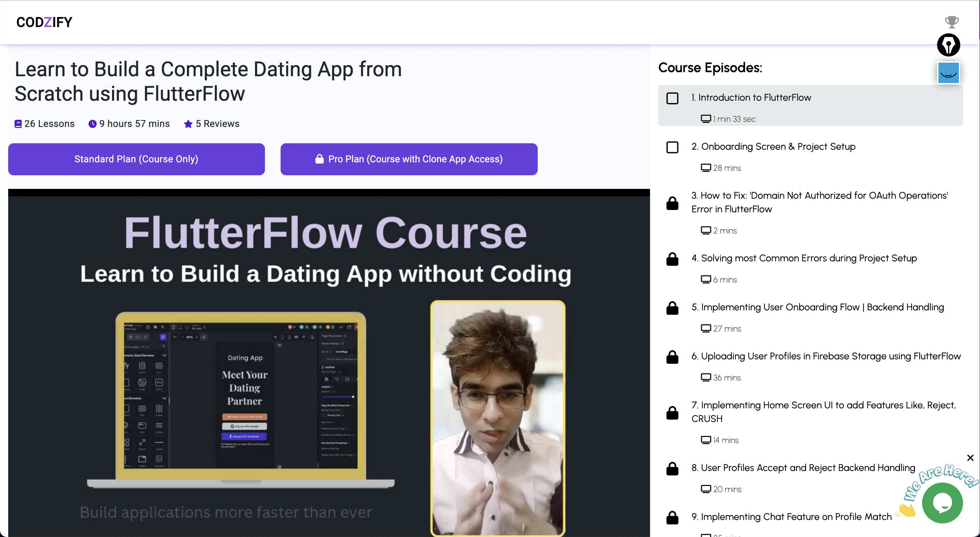The image size is (980, 537).
Task: Click the monitor icon next to 28 mins
Action: point(706,168)
